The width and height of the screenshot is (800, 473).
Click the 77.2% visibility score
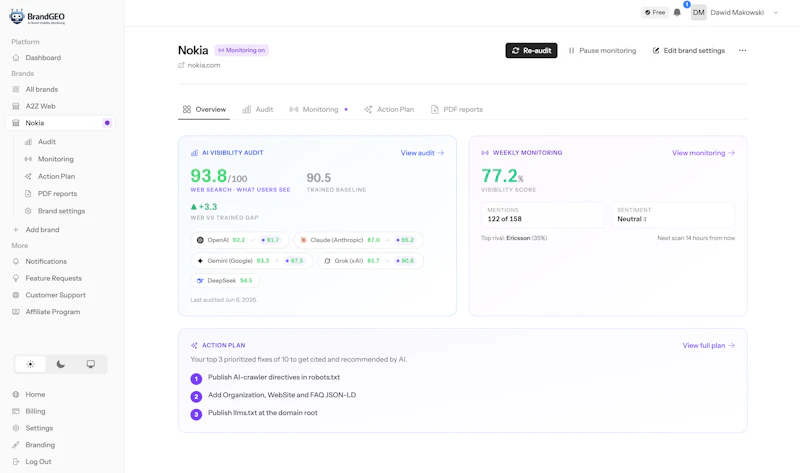(x=503, y=177)
